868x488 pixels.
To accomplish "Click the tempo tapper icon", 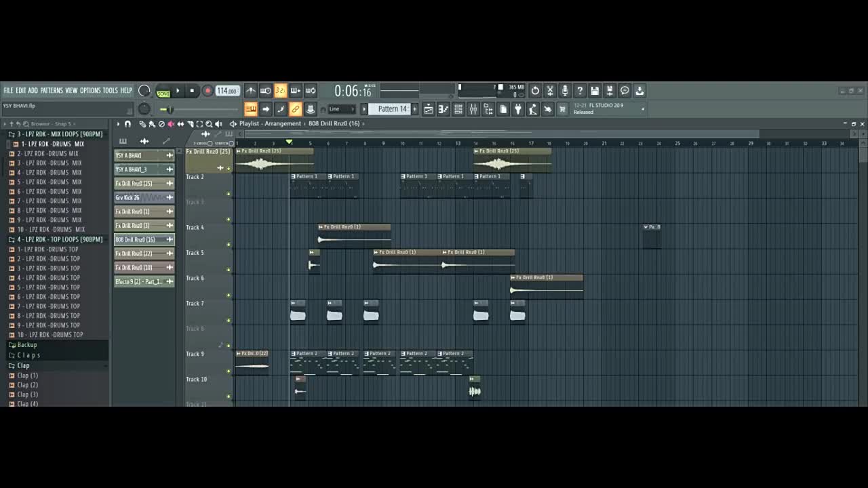I will coord(533,109).
